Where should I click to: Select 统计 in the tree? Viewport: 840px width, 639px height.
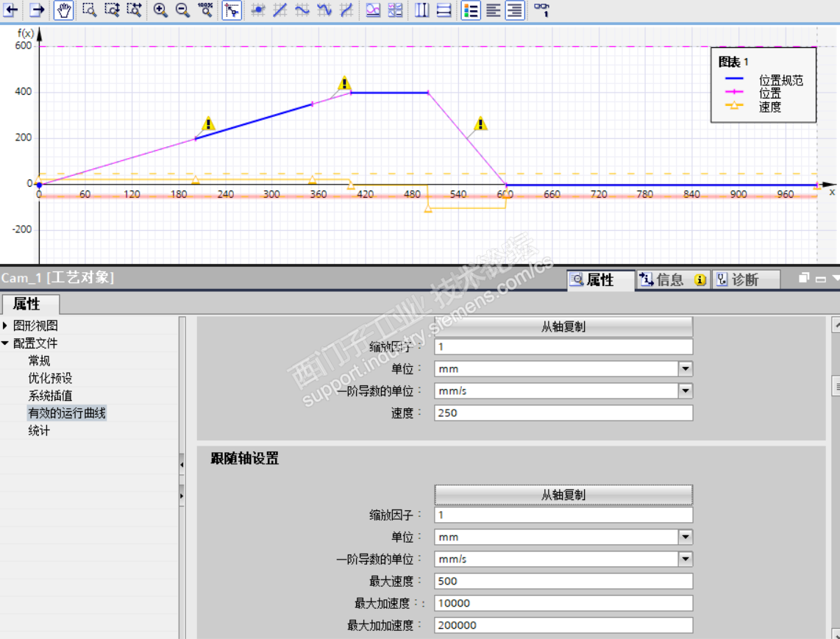[39, 431]
